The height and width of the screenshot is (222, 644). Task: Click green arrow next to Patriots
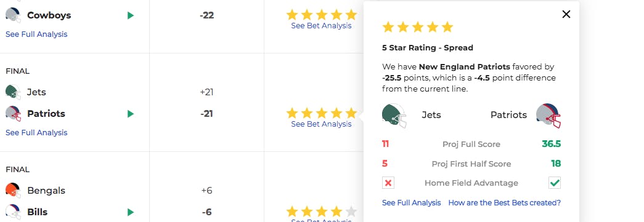point(131,114)
